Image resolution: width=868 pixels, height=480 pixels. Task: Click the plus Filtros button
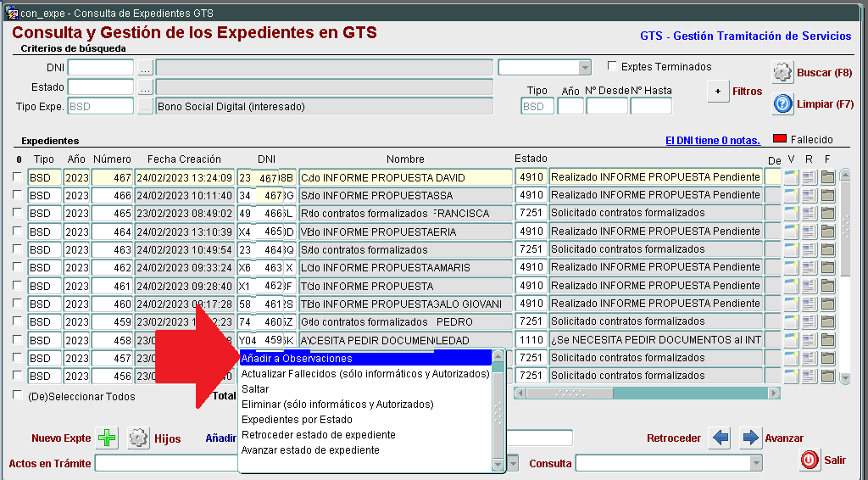718,92
